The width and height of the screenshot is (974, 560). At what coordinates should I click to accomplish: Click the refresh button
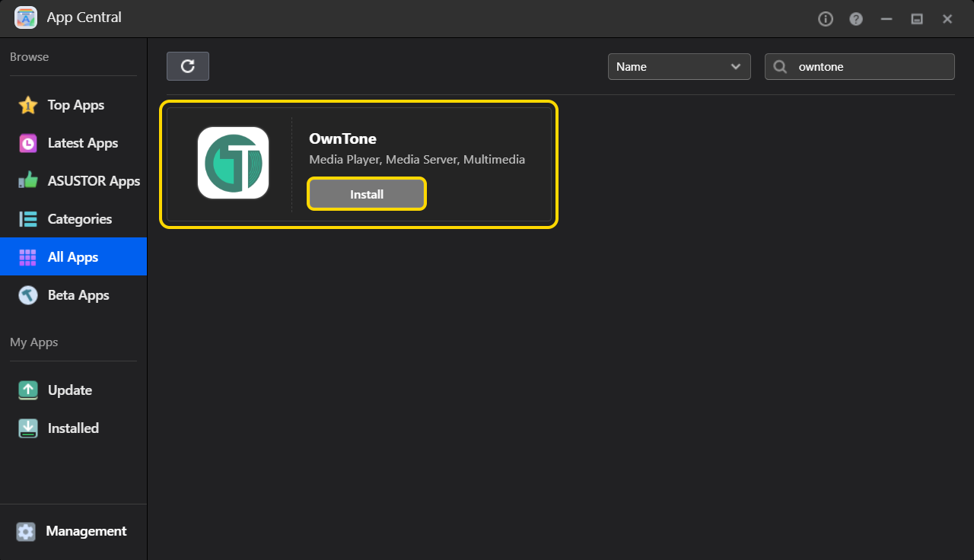point(188,66)
